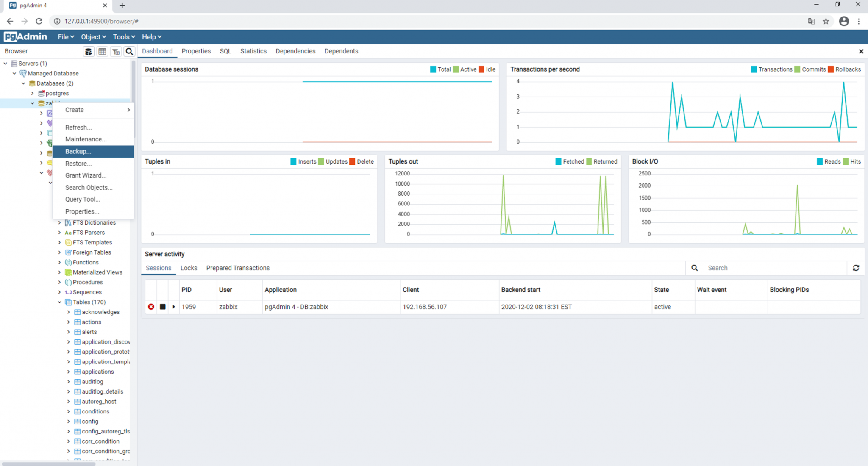Viewport: 868px width, 466px height.
Task: Expand session 1959 row details arrow
Action: pyautogui.click(x=174, y=307)
